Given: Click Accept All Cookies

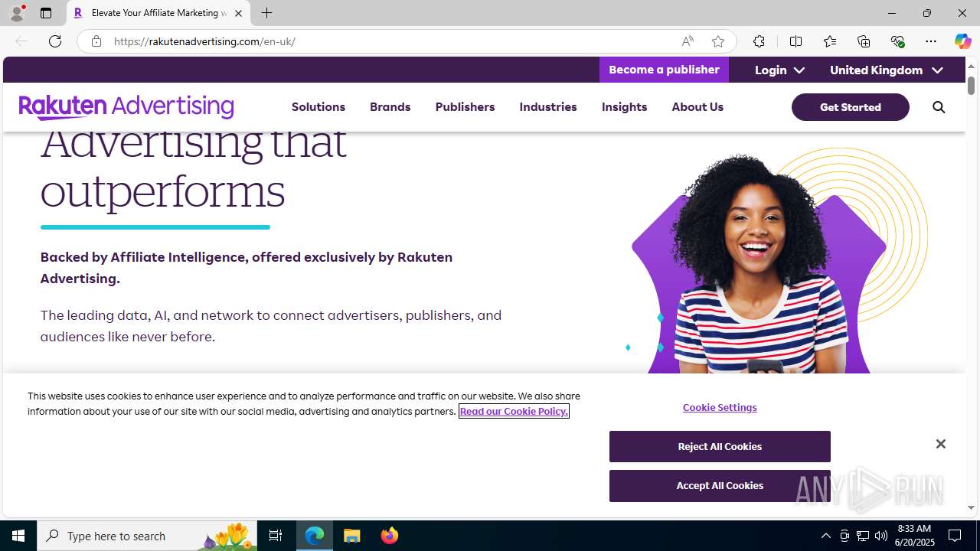Looking at the screenshot, I should 720,485.
